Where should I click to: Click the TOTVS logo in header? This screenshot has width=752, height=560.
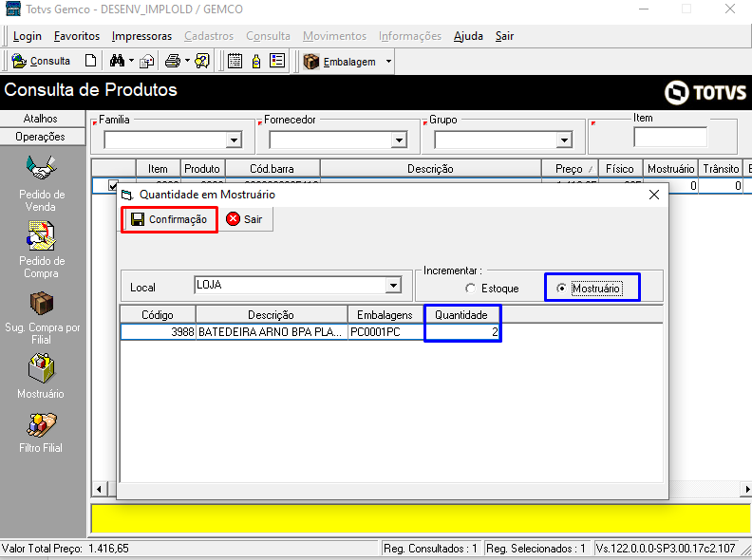pos(705,92)
